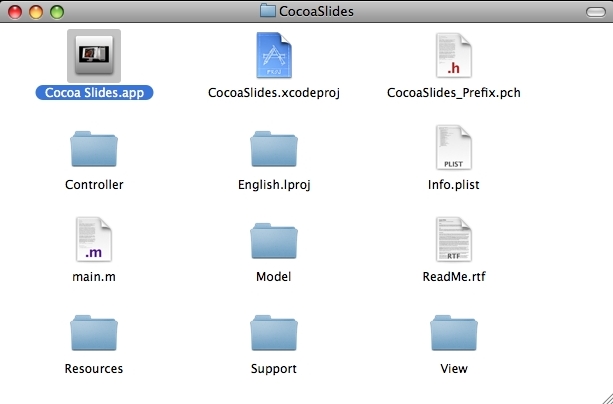Image resolution: width=613 pixels, height=404 pixels.
Task: Zoom the CocoaSlides window with green button
Action: [56, 11]
